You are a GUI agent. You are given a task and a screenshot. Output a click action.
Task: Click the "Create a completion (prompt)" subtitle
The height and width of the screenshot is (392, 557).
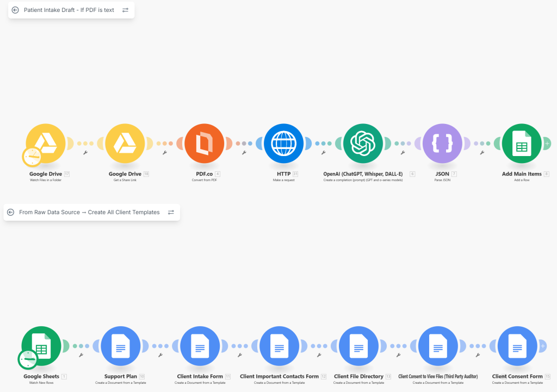pyautogui.click(x=363, y=180)
